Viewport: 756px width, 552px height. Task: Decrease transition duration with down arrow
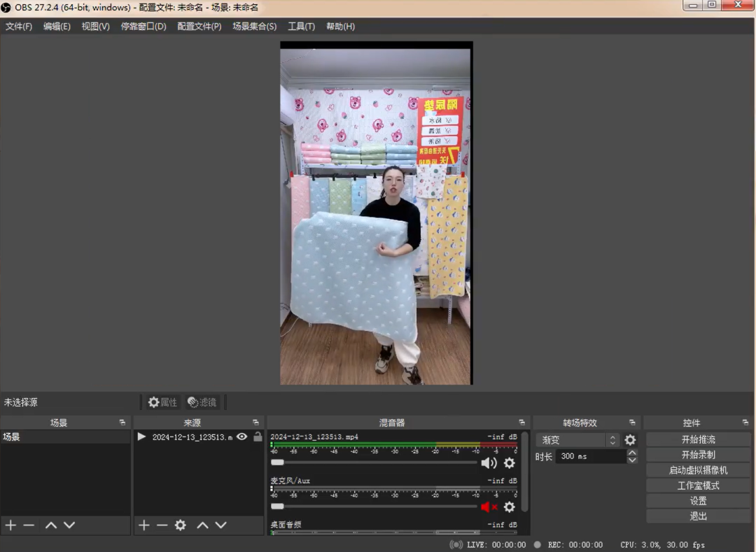click(x=633, y=460)
